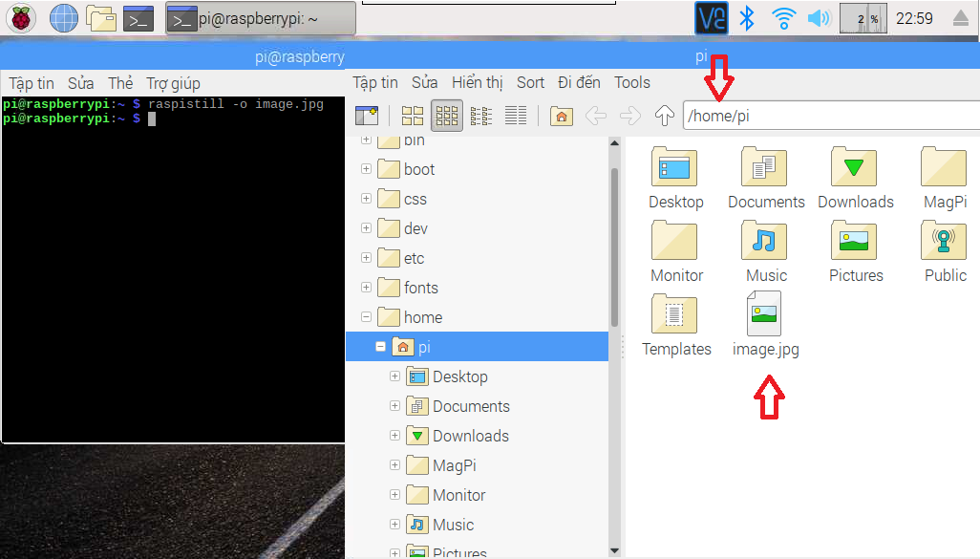Click the back navigation arrow
Image resolution: width=980 pixels, height=559 pixels.
[x=596, y=116]
